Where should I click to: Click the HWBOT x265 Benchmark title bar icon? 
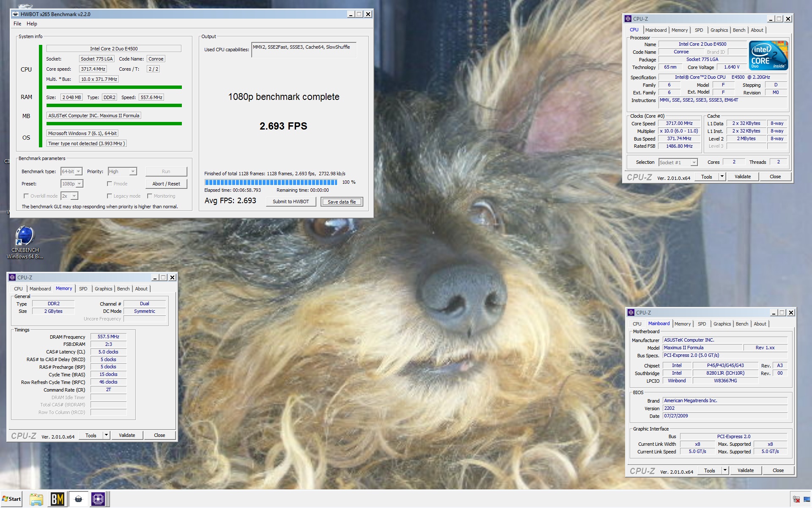click(x=16, y=14)
